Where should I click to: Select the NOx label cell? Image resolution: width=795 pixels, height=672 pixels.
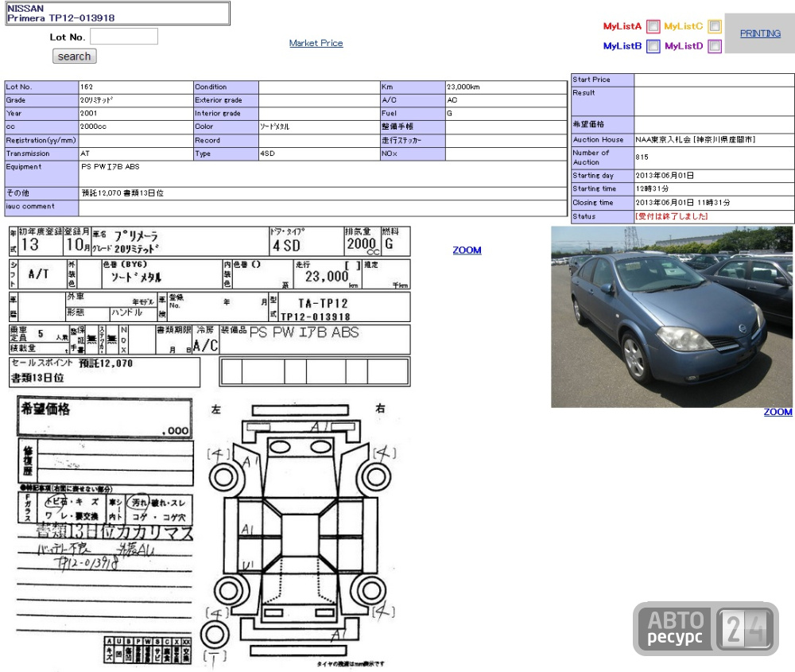click(x=413, y=153)
